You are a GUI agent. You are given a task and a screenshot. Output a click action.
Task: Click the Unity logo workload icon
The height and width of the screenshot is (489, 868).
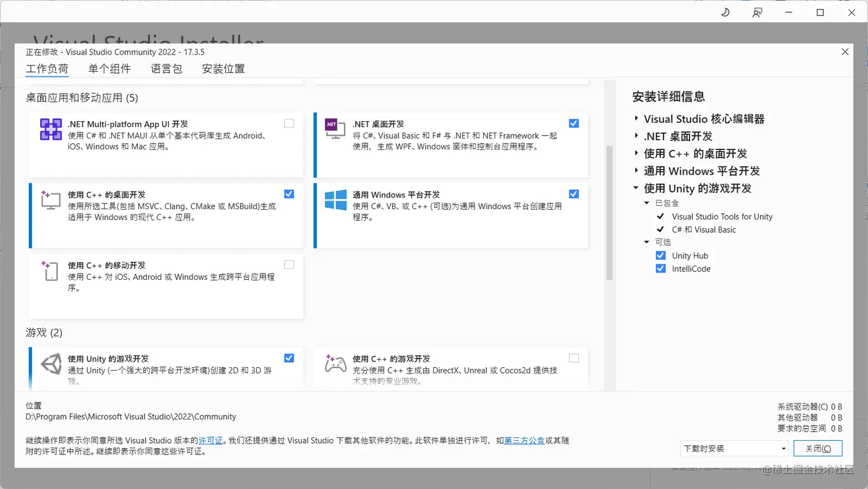click(51, 364)
